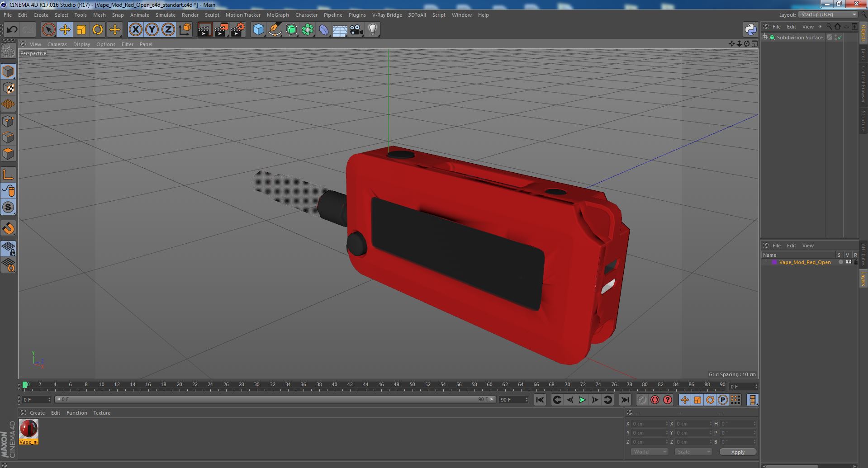Screen dimensions: 868x468
Task: Go to start of animation
Action: (540, 400)
